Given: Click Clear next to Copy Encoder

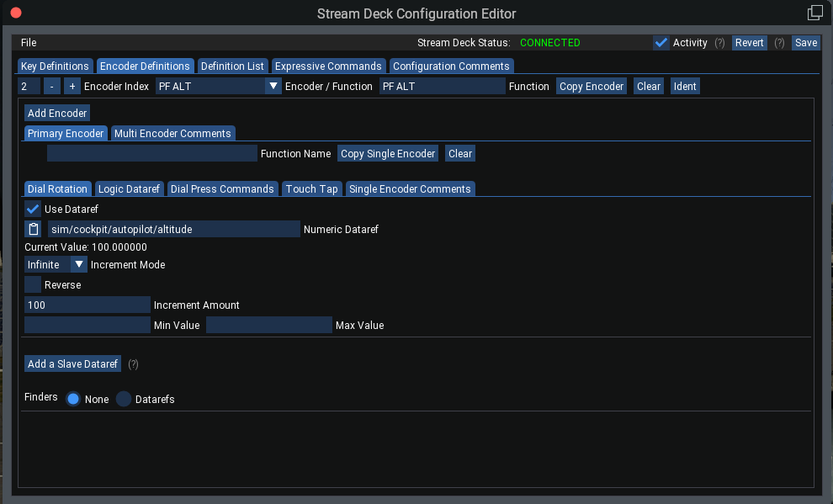Looking at the screenshot, I should 649,86.
